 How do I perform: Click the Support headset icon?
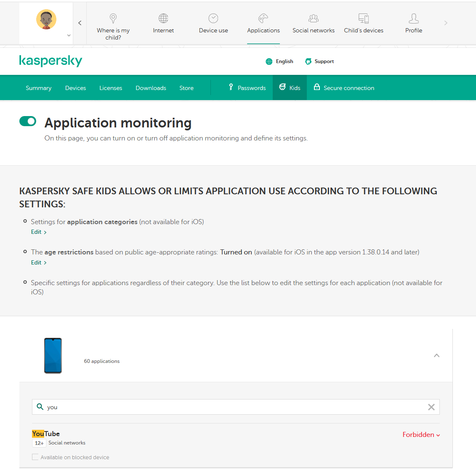coord(308,61)
